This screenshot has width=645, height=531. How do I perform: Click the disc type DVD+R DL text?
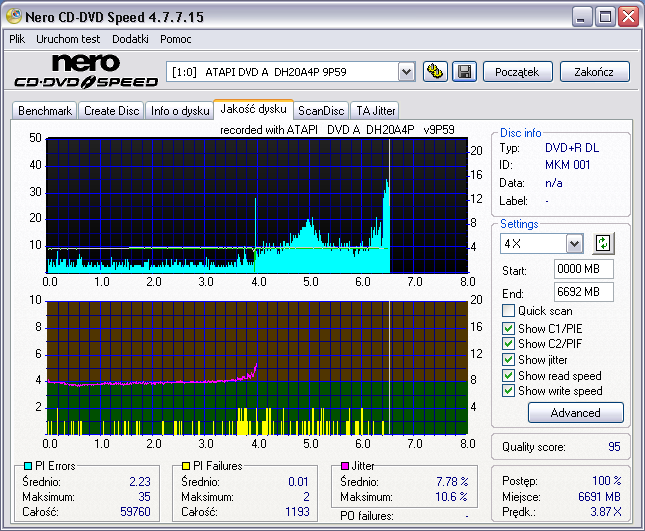[572, 148]
